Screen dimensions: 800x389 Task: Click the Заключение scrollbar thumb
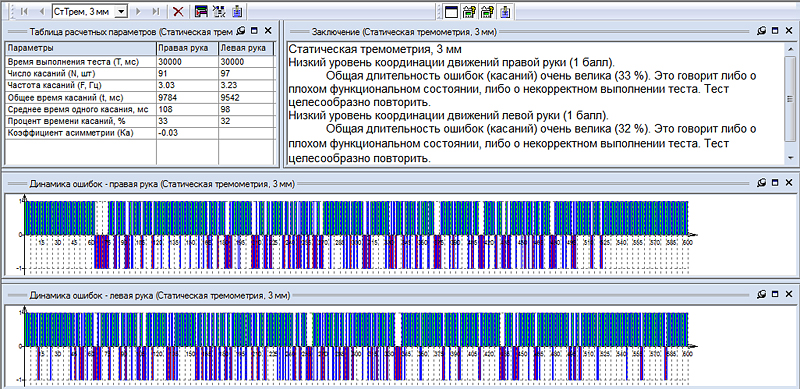[790, 98]
